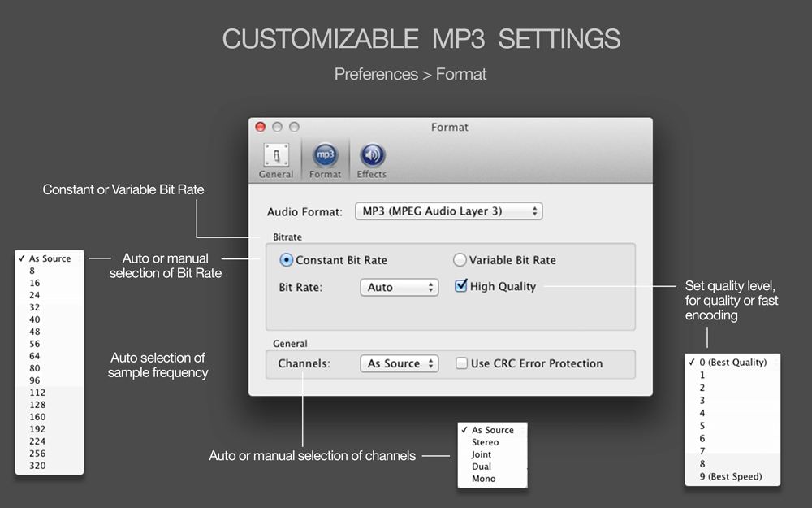
Task: Choose 16 in bit rate list
Action: pyautogui.click(x=50, y=283)
